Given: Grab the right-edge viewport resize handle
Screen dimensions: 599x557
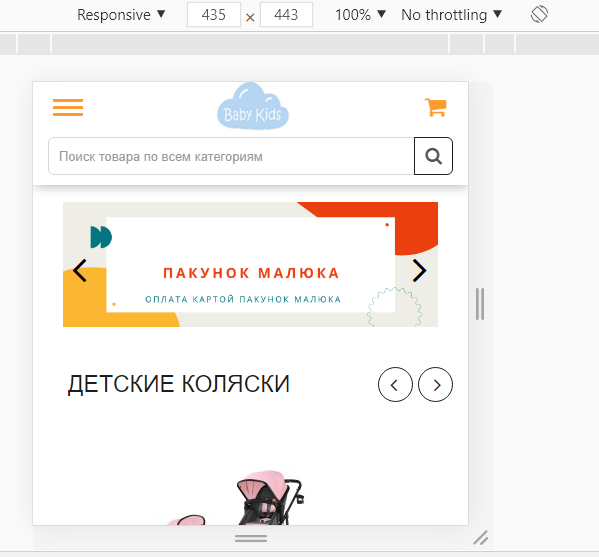Looking at the screenshot, I should tap(480, 304).
